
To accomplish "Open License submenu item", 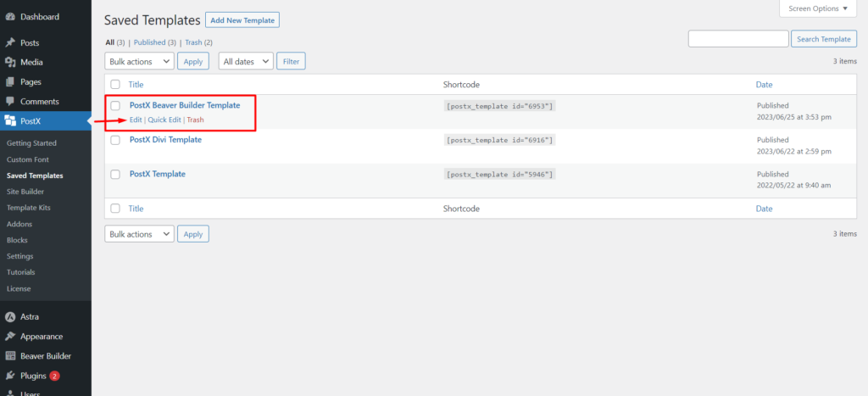I will point(19,288).
